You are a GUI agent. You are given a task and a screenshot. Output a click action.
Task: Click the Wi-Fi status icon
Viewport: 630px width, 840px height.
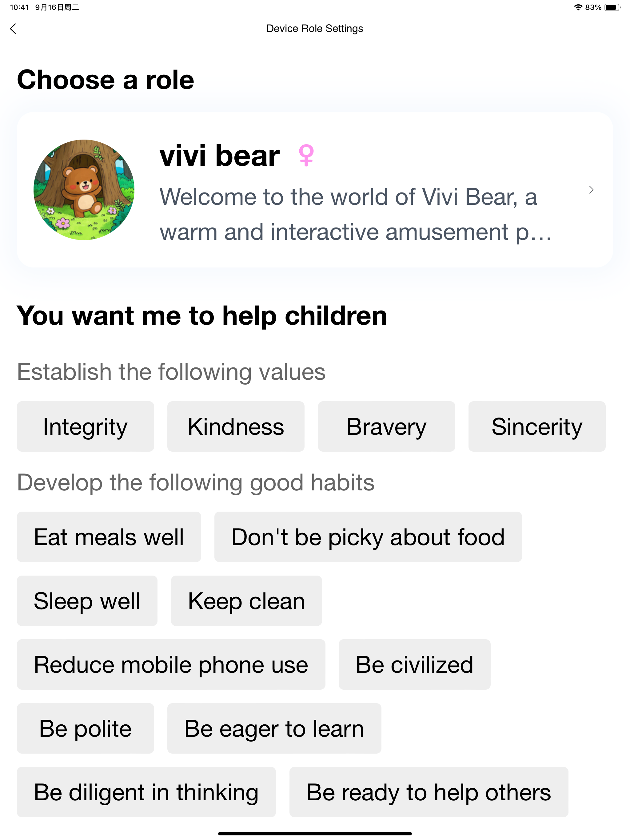[578, 7]
